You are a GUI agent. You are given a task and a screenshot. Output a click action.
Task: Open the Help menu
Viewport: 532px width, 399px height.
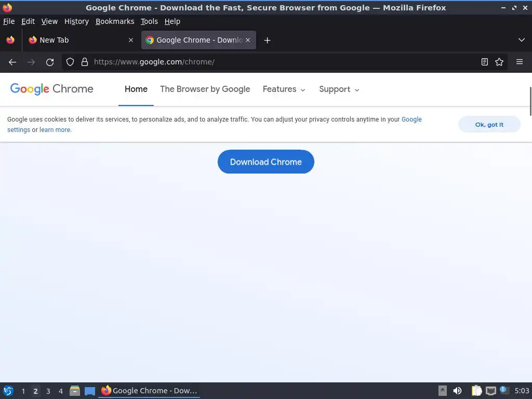pos(172,21)
